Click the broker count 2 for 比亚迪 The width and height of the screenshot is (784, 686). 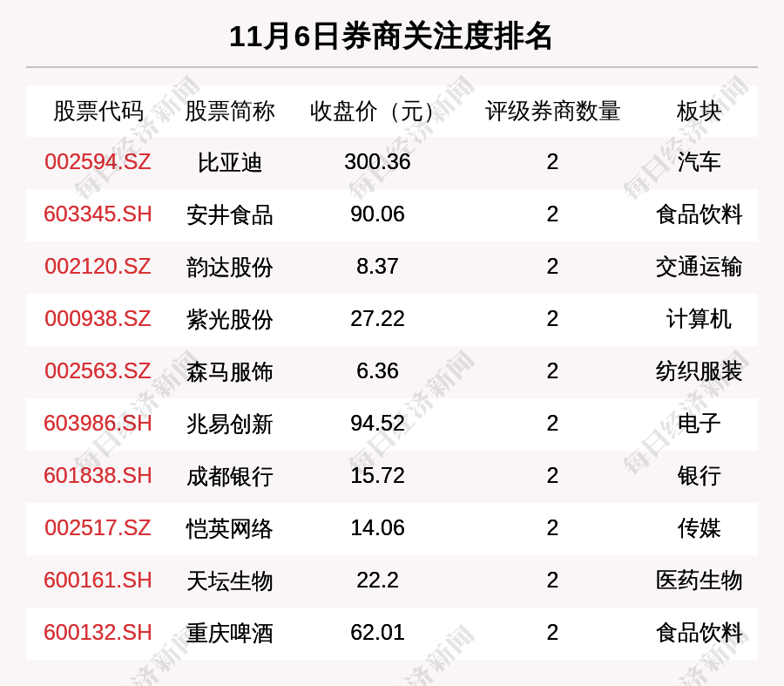pyautogui.click(x=552, y=162)
